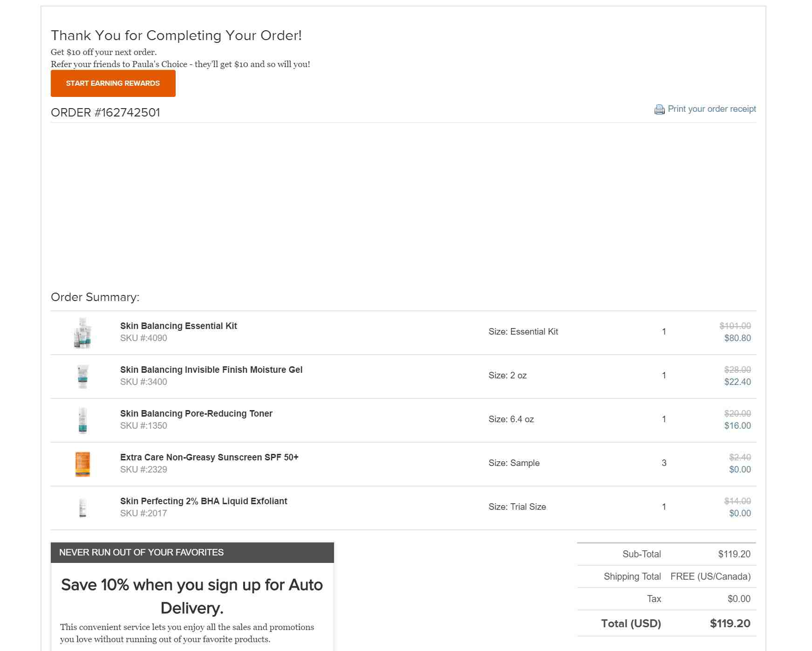
Task: Open the 2% BHA Liquid Exfoliant thumbnail
Action: pos(83,508)
